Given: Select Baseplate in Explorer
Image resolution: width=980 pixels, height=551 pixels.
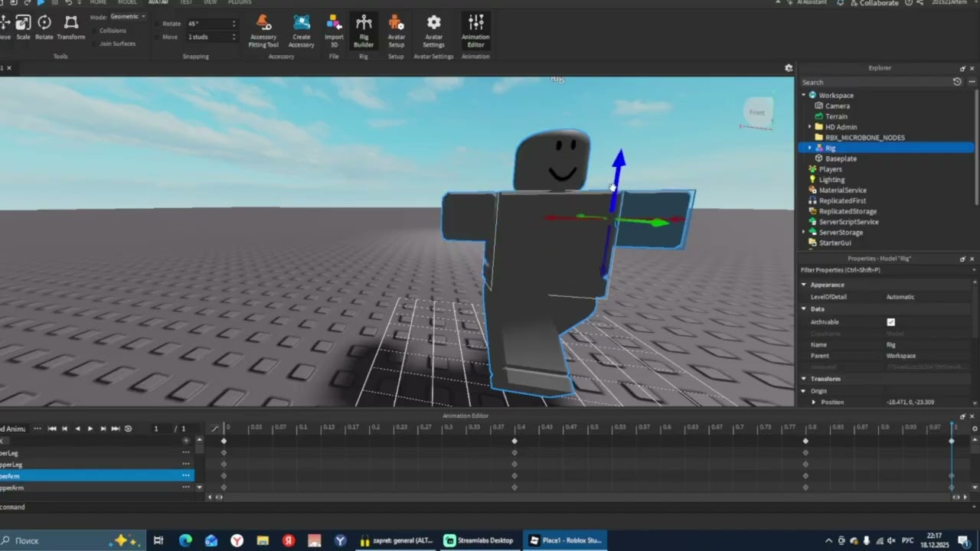Looking at the screenshot, I should 841,158.
